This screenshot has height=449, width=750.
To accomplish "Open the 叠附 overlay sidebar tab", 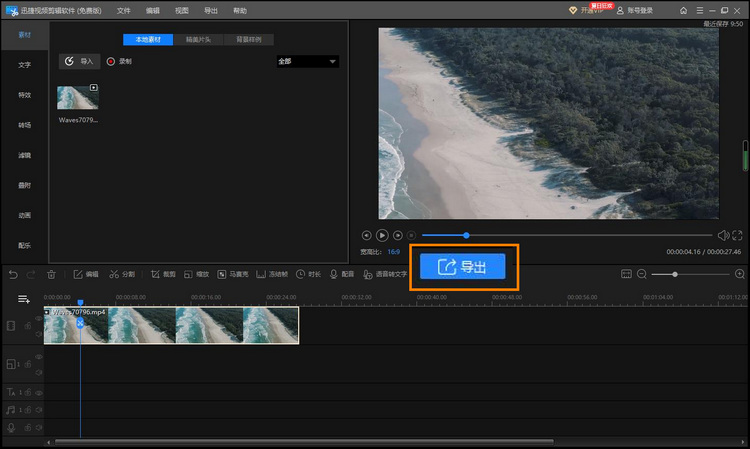I will coord(24,186).
